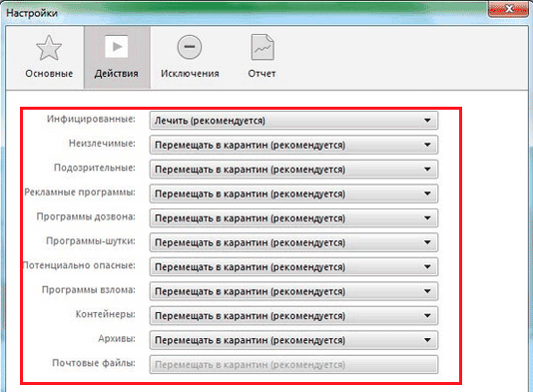Open the Исключения tab label

[190, 74]
